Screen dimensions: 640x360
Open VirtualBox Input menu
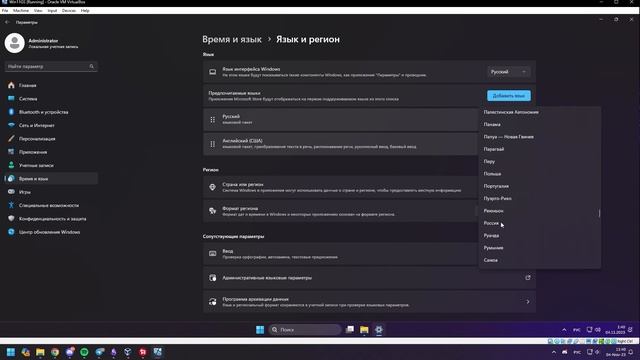(52, 11)
